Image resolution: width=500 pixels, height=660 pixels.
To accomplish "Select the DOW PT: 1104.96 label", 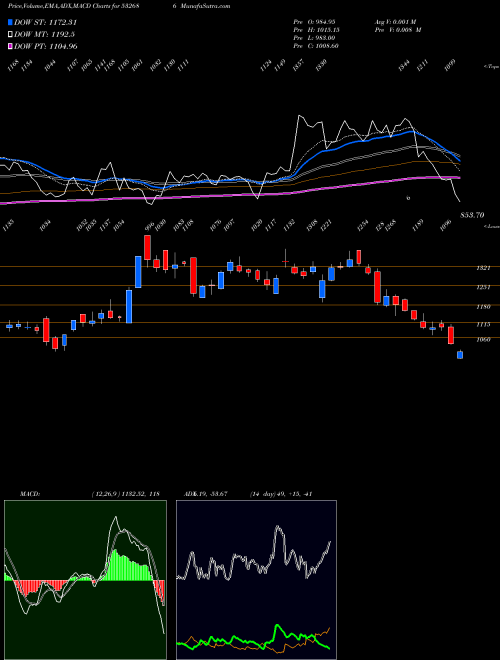I will pos(45,46).
